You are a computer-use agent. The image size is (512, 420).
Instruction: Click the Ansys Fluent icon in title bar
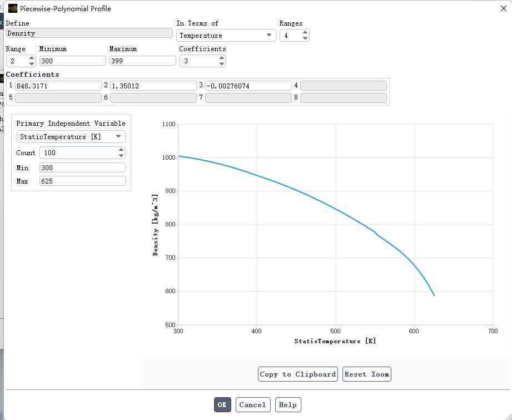[12, 8]
